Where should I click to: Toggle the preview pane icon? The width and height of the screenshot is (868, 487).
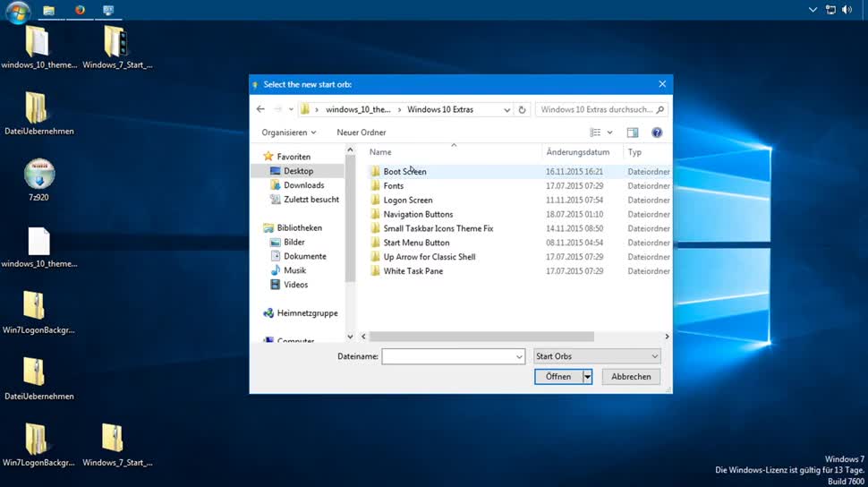tap(633, 132)
